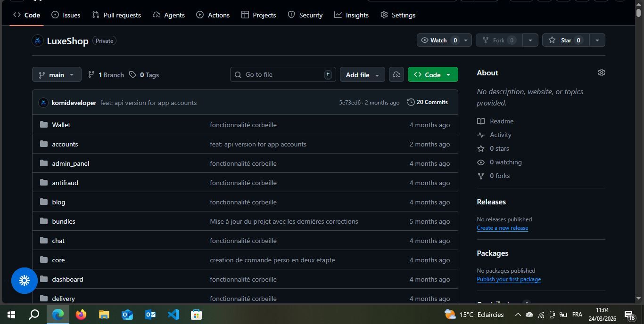This screenshot has width=644, height=324.
Task: Open the Star lists dropdown arrow
Action: point(597,40)
